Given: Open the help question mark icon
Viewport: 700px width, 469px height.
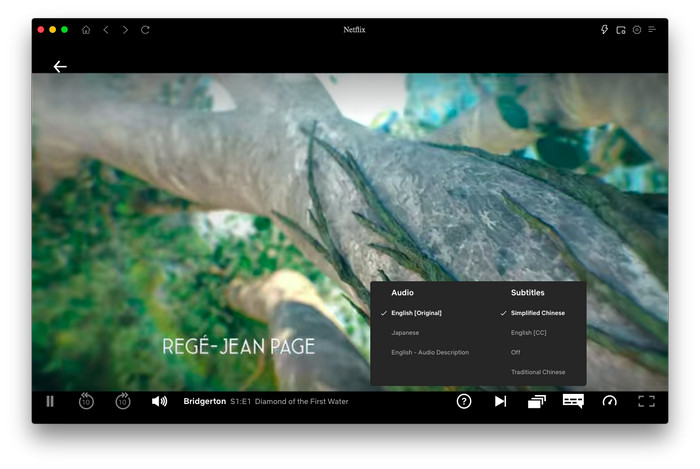Looking at the screenshot, I should point(464,401).
